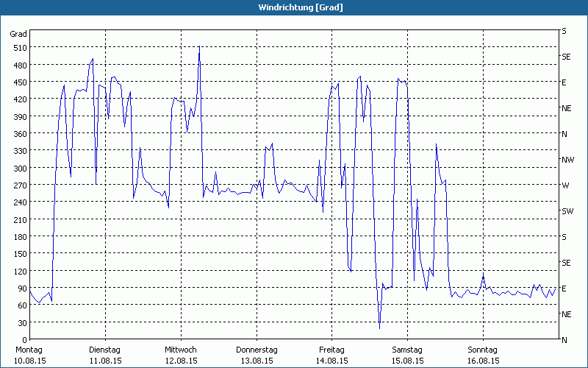This screenshot has height=368, width=588.
Task: Click the NW compass label on right axis
Action: (x=567, y=160)
